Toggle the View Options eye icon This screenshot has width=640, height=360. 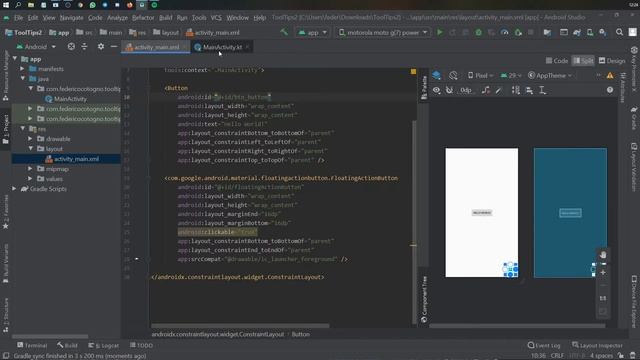[436, 90]
